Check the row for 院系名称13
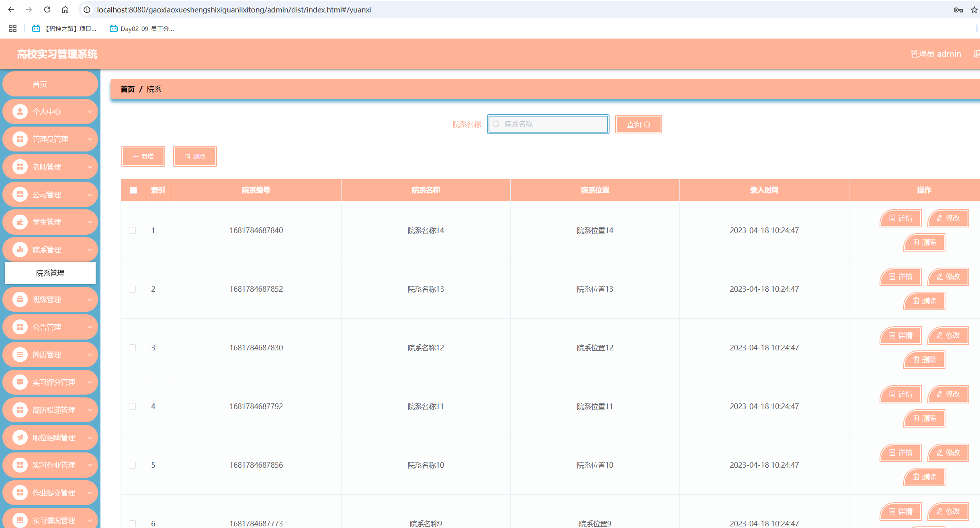 pyautogui.click(x=132, y=289)
